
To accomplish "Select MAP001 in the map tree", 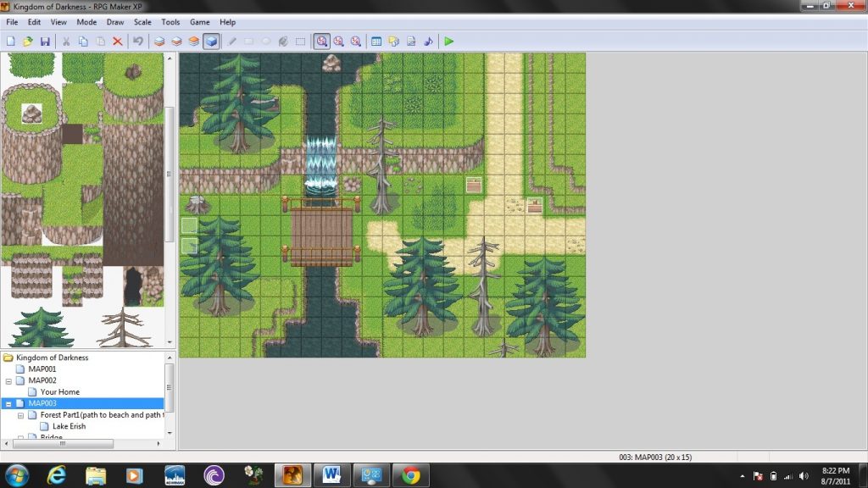I will 42,369.
